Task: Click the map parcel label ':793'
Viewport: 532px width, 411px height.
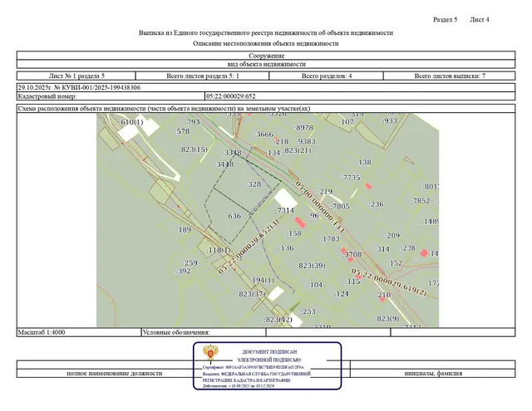Action: (x=193, y=122)
